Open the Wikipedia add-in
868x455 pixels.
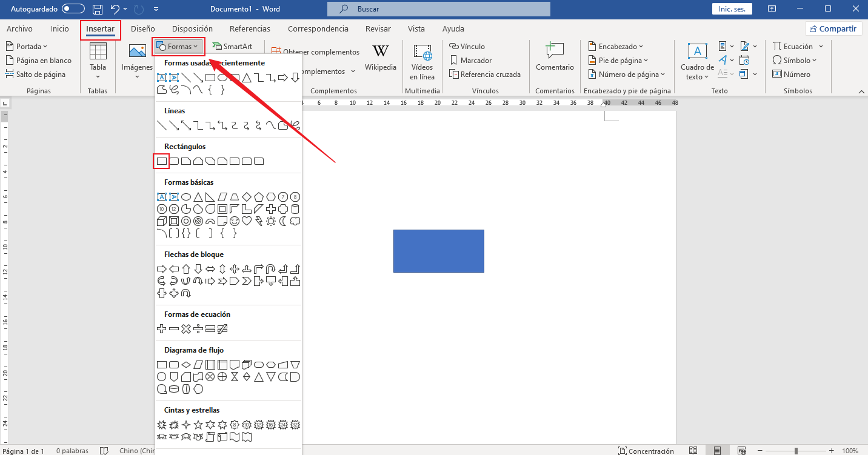click(381, 58)
